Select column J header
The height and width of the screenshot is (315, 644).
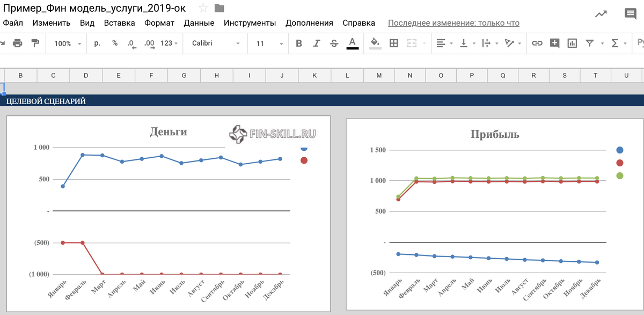tap(282, 76)
